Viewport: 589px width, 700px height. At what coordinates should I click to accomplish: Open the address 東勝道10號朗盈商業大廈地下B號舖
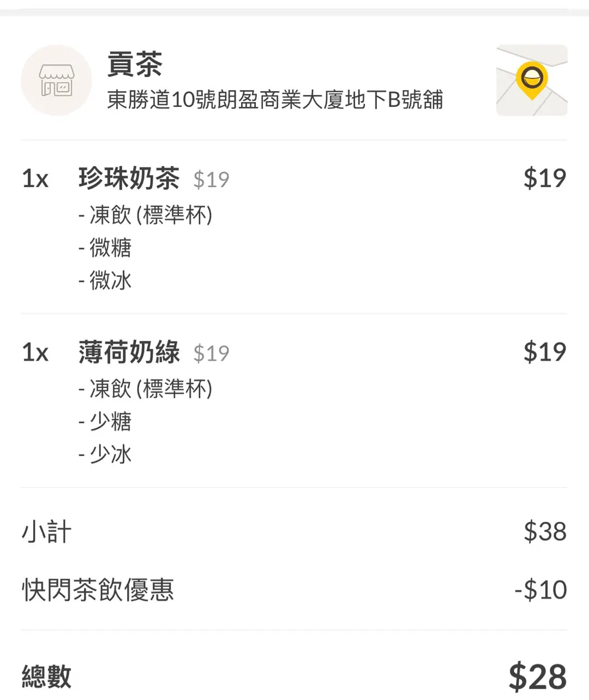point(275,100)
